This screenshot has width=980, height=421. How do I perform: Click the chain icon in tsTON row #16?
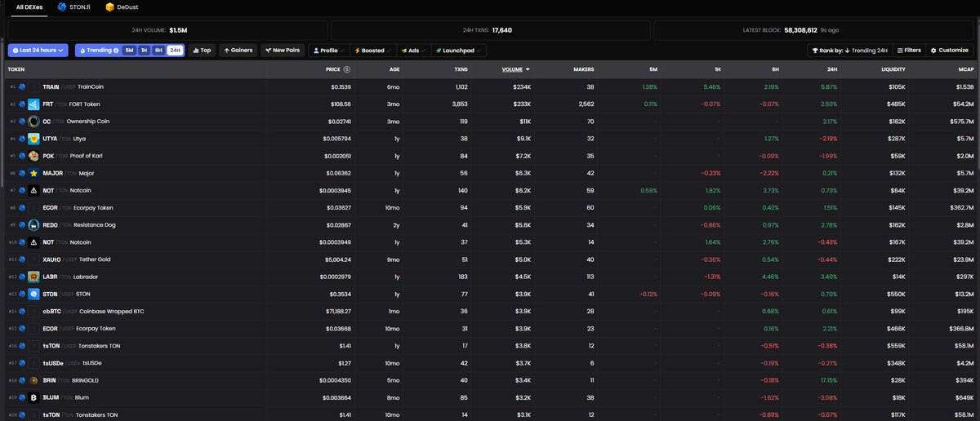pyautogui.click(x=22, y=346)
